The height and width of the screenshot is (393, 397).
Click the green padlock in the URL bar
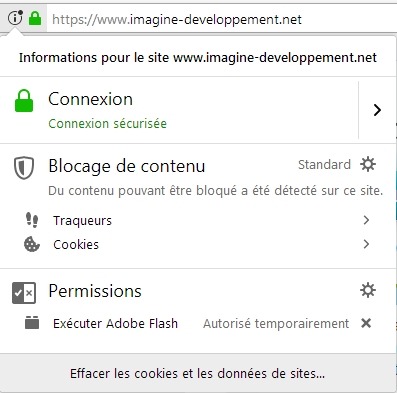[35, 18]
